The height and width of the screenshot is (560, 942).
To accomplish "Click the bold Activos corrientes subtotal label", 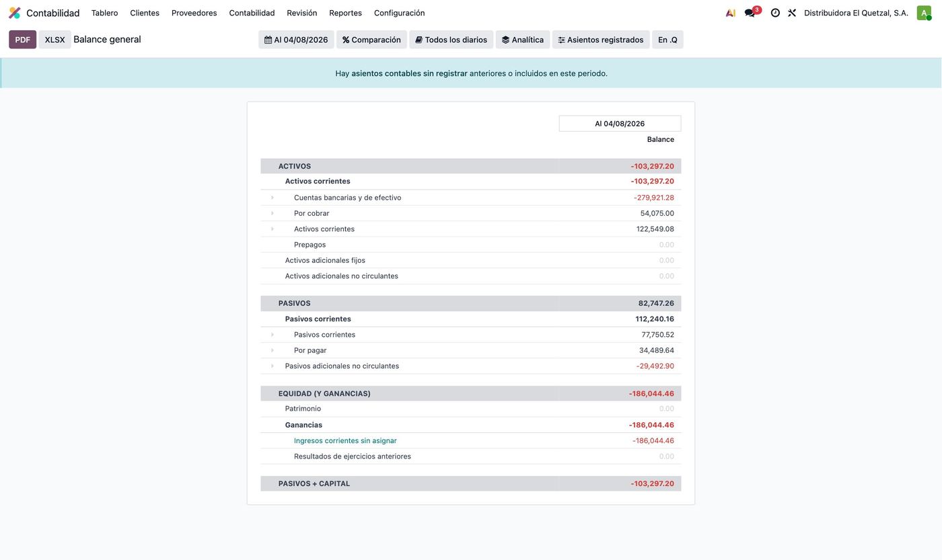I will coord(318,182).
